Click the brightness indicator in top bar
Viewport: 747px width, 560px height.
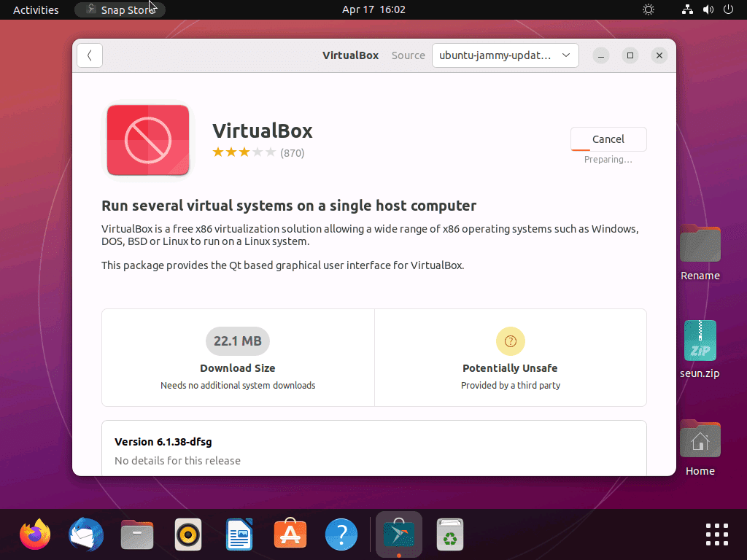coord(649,9)
